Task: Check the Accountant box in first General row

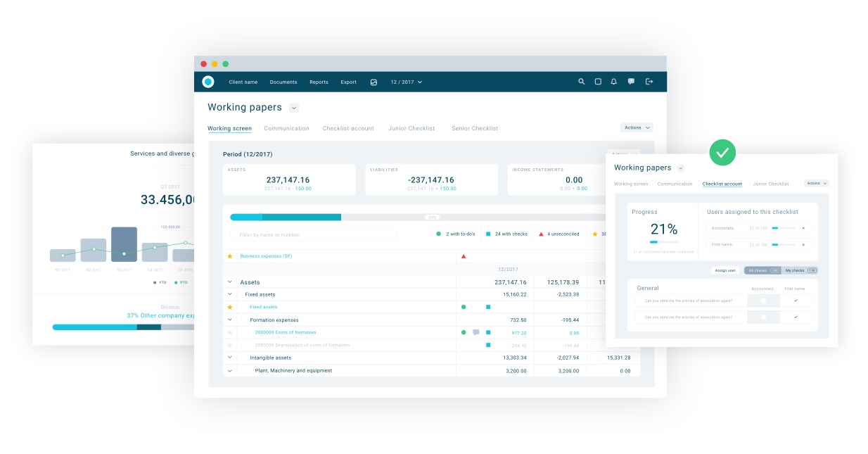Action: 763,301
